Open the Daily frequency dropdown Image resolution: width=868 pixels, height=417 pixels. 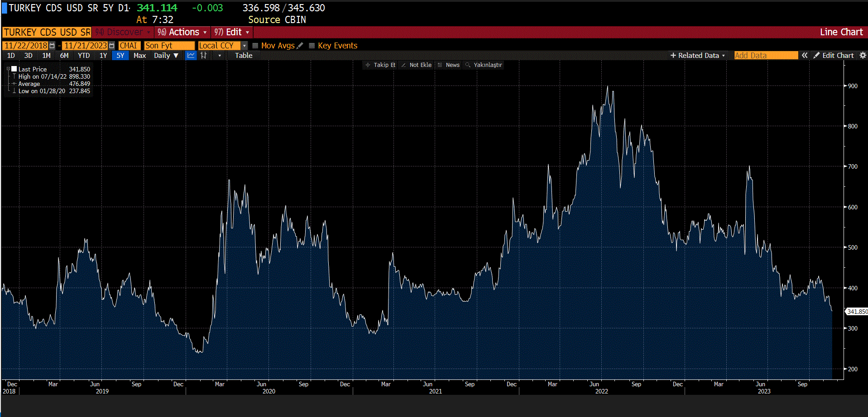pos(166,56)
